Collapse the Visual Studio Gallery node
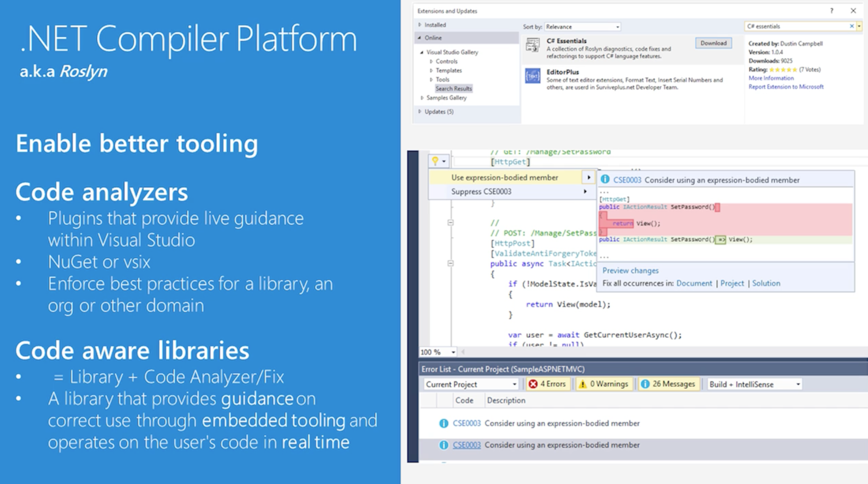868x484 pixels. click(422, 52)
